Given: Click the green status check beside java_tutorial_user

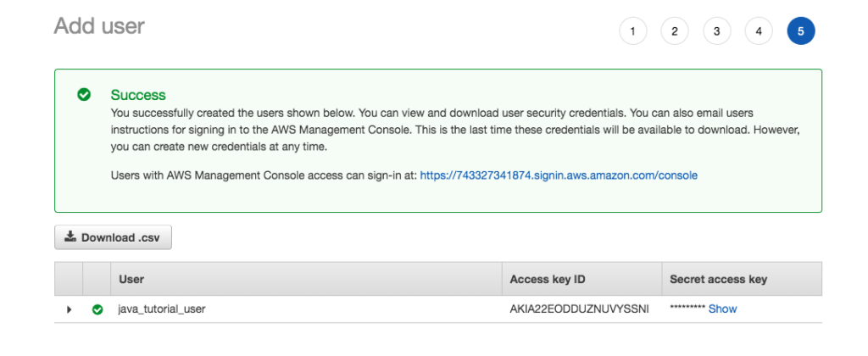Looking at the screenshot, I should [x=97, y=309].
